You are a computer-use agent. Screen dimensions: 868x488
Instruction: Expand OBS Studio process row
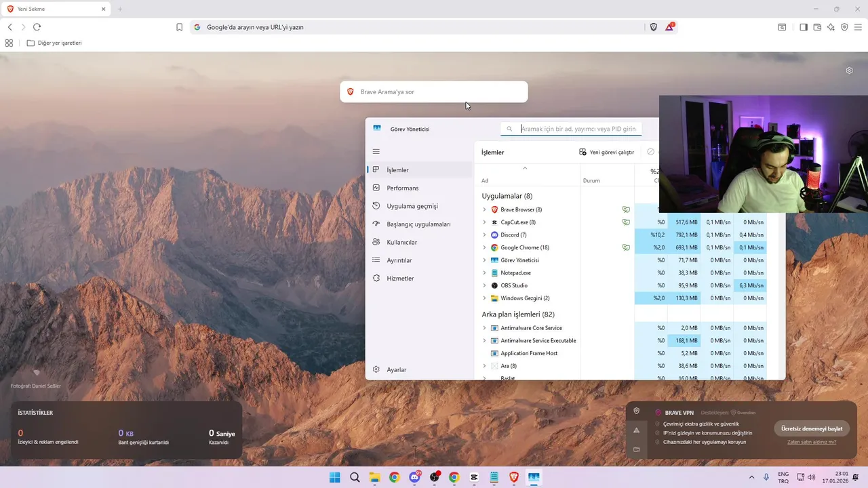[484, 285]
